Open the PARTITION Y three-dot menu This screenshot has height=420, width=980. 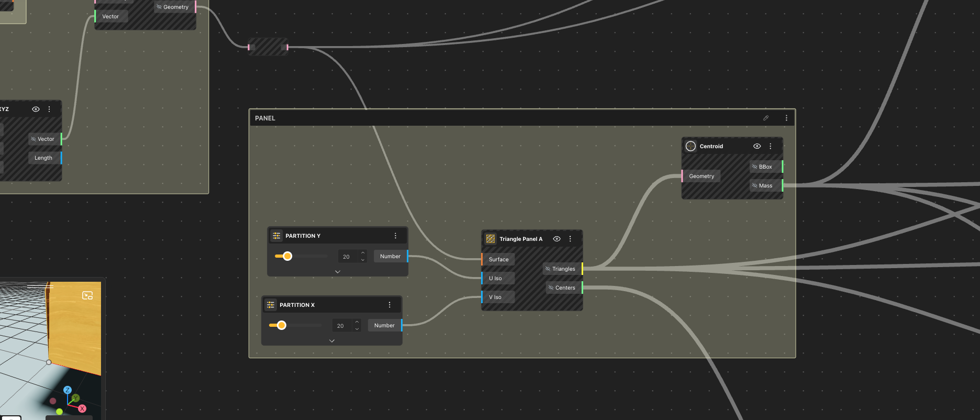pos(396,236)
